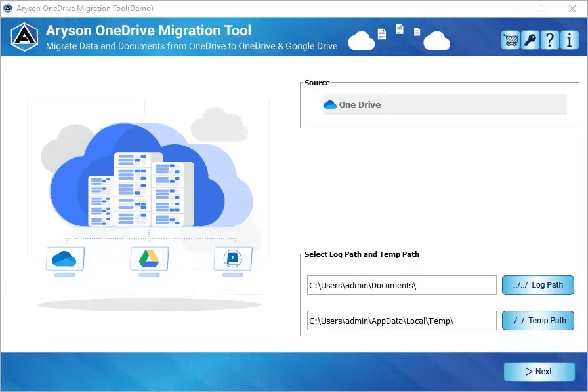Screen dimensions: 588x392
Task: Open help using the question mark icon
Action: click(550, 40)
